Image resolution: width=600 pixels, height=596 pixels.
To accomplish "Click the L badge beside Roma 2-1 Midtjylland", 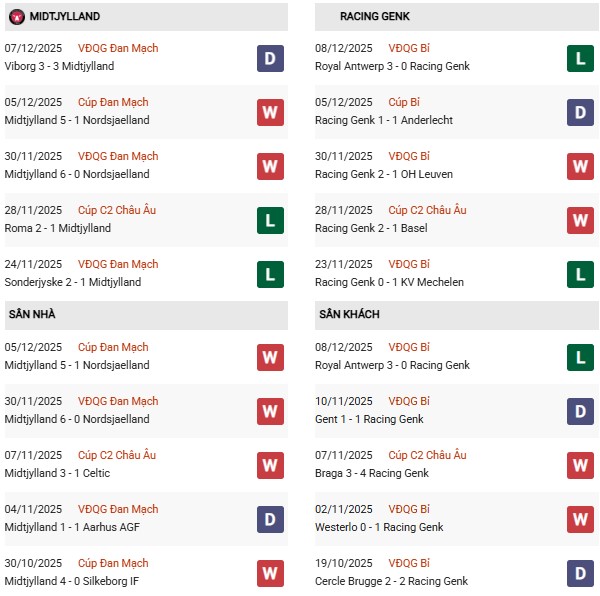I will tap(270, 220).
